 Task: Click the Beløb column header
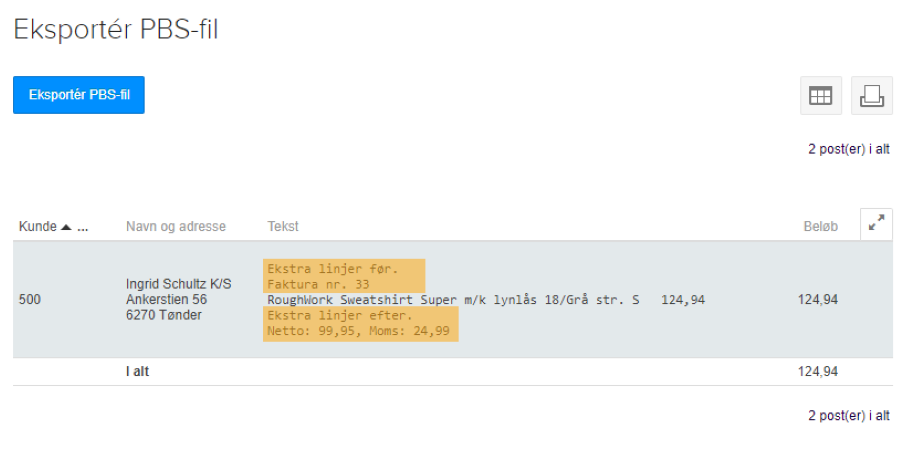821,227
